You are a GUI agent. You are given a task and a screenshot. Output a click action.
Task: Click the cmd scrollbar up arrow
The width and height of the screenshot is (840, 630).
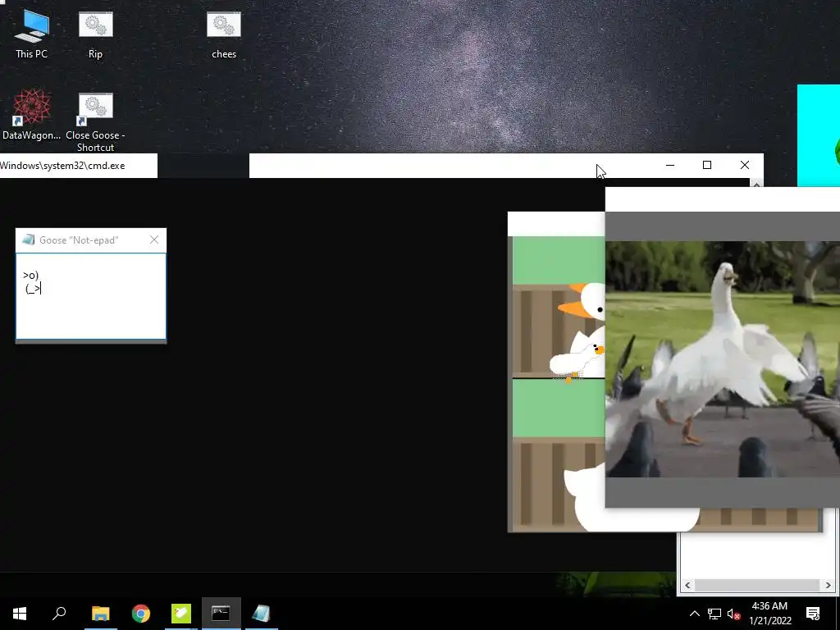pyautogui.click(x=756, y=184)
